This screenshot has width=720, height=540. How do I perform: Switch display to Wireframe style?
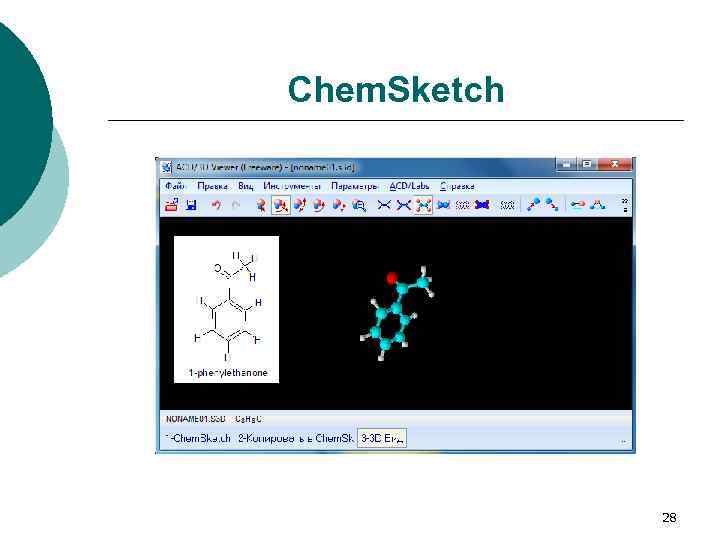pyautogui.click(x=384, y=205)
